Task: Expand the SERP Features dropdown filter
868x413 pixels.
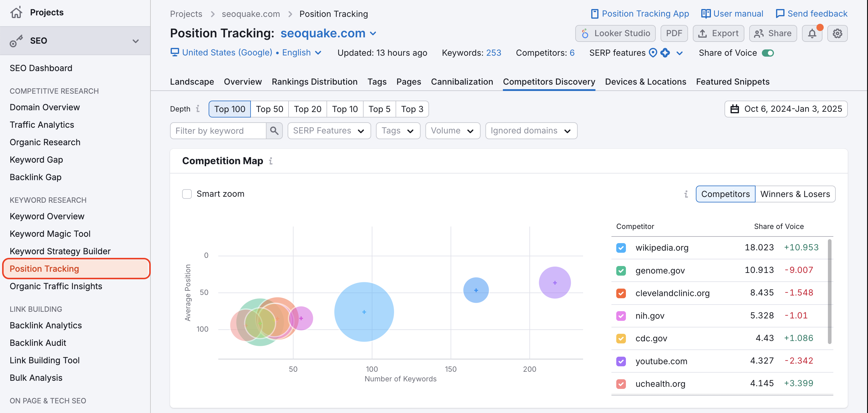Action: tap(328, 131)
